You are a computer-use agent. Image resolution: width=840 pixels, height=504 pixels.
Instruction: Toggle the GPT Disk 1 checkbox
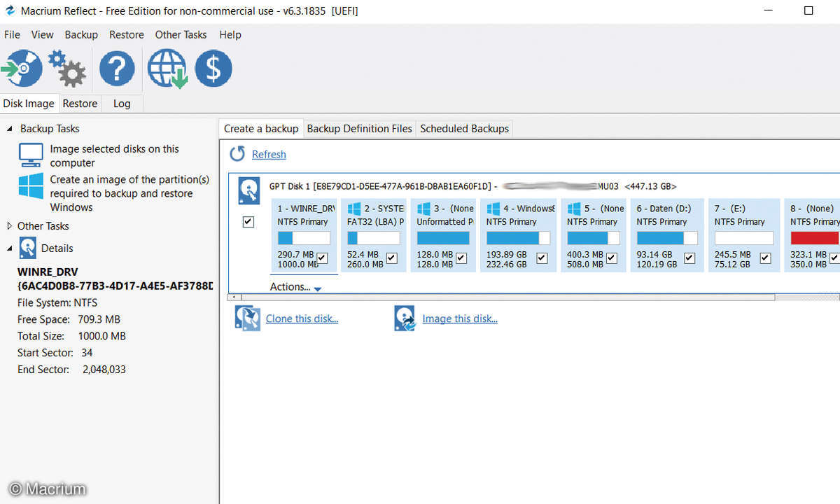tap(248, 222)
